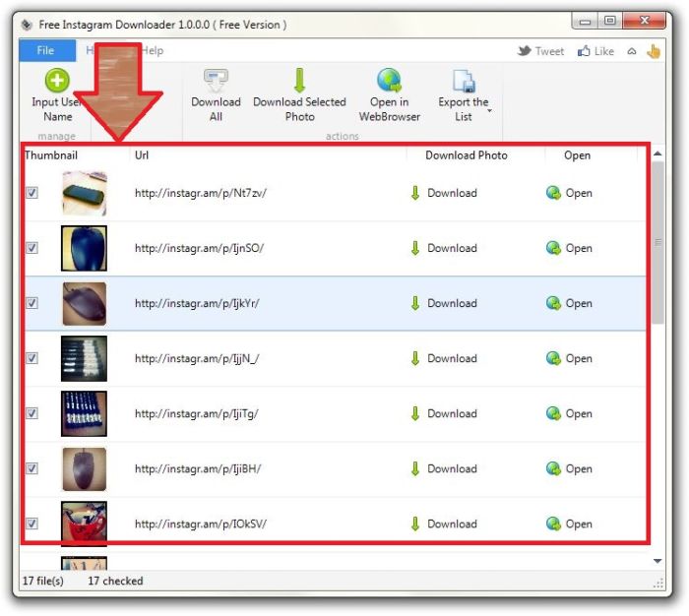Click the Open link for IjnSO
This screenshot has height=616, width=689.
tap(579, 249)
